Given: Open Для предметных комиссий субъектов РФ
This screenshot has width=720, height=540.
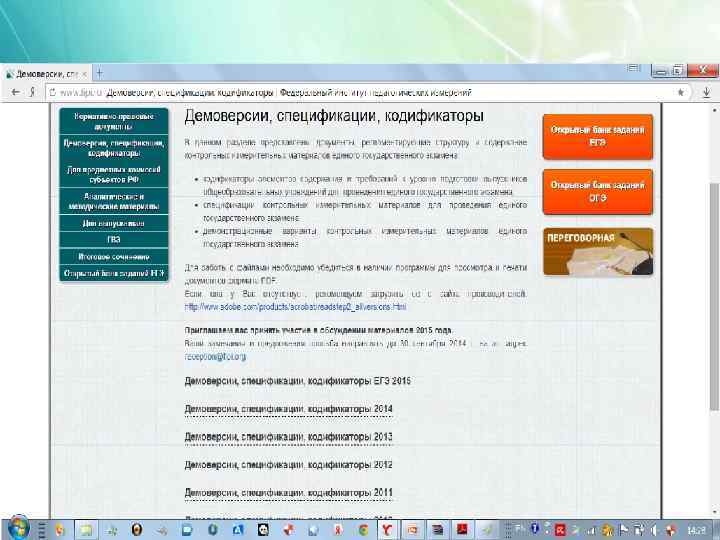Looking at the screenshot, I should point(114,174).
